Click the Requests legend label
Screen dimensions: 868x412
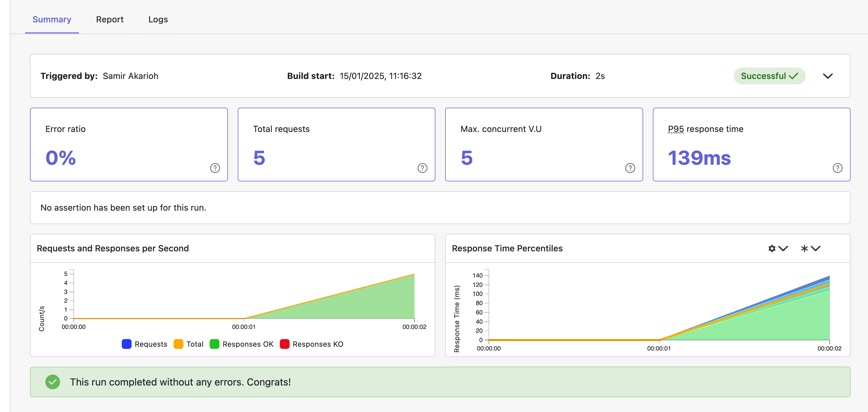[x=151, y=344]
